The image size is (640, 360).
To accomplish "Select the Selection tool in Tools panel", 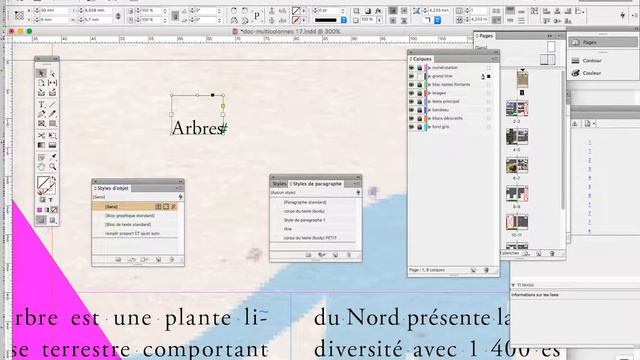I will (x=41, y=73).
